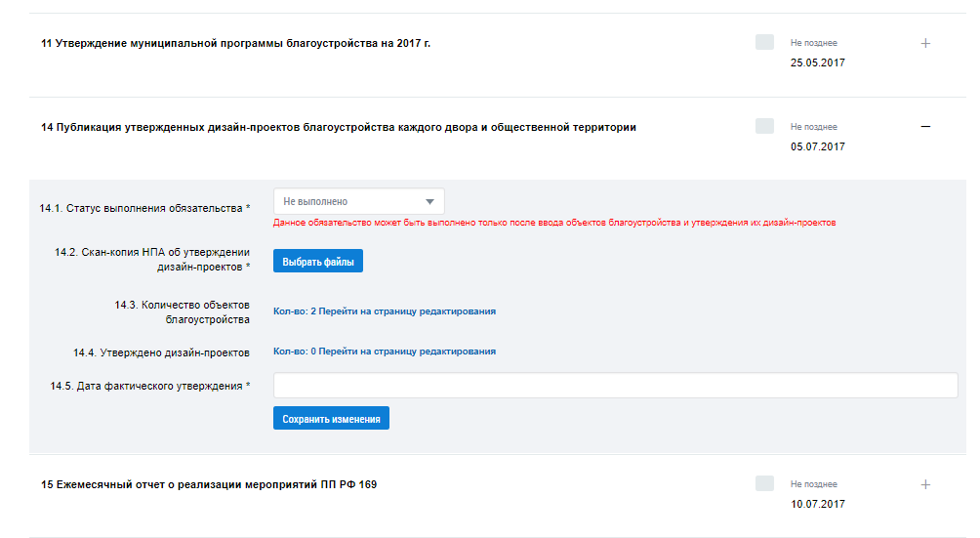Toggle checkbox for item 15 Ежемесячный отчет
The height and width of the screenshot is (538, 980).
click(764, 483)
